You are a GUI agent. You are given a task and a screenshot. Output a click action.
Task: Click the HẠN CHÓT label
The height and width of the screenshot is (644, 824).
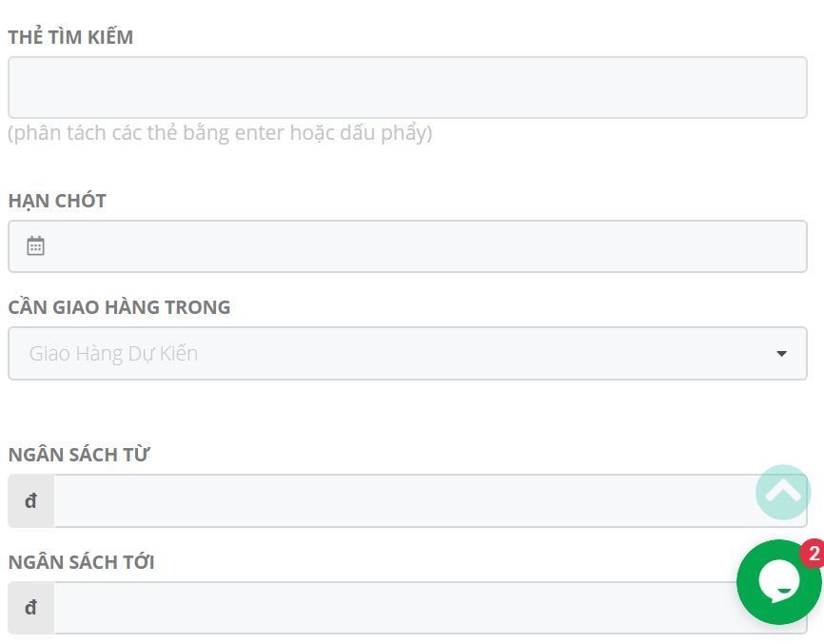pos(57,201)
